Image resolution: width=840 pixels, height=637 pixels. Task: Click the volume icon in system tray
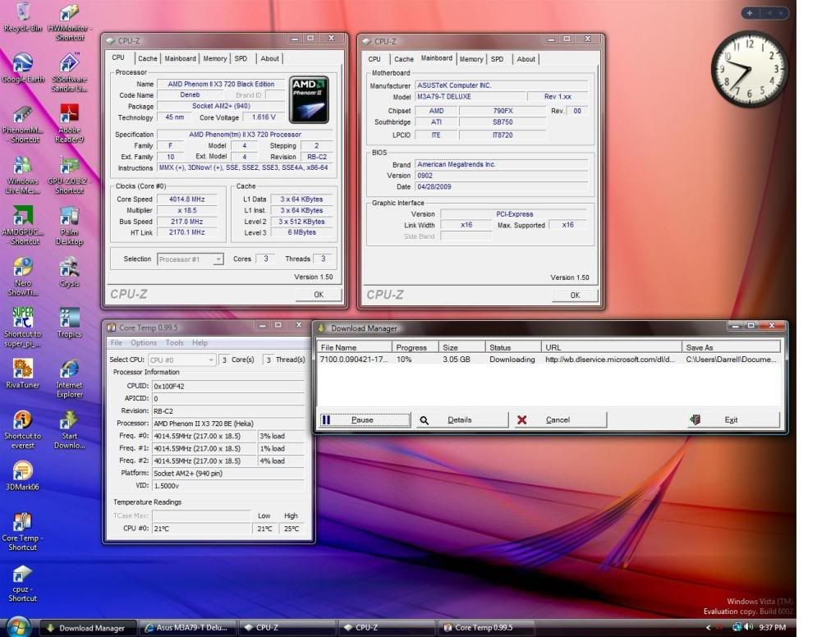point(748,627)
